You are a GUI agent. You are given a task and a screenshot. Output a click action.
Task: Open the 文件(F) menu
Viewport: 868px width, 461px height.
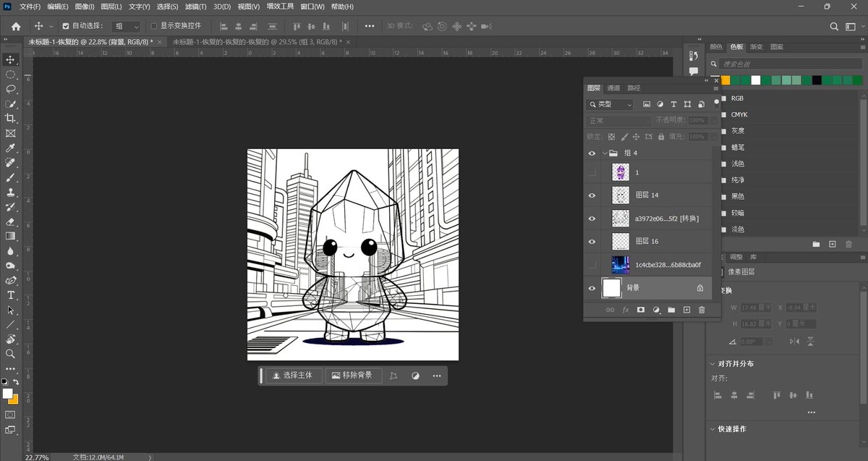(30, 7)
